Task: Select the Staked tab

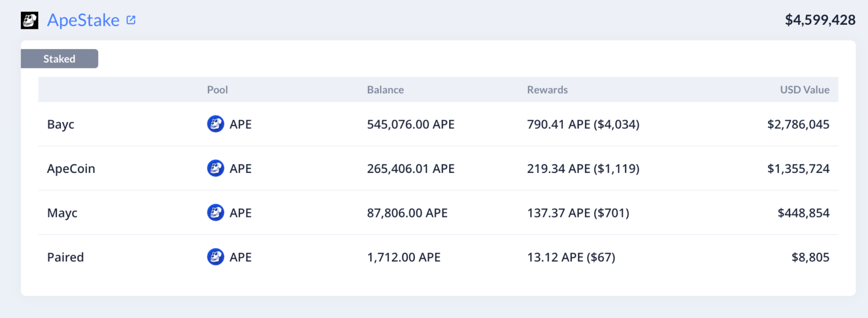Action: point(59,59)
